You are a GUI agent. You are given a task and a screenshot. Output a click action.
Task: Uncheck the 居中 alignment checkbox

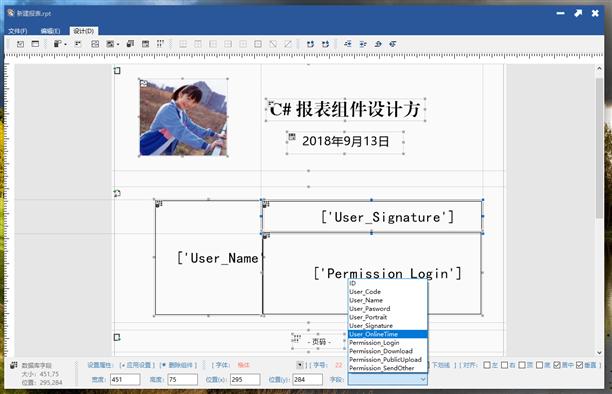557,365
